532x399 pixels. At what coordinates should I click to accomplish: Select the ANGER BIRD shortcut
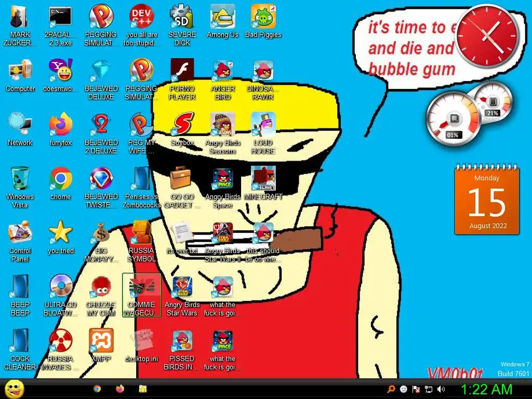click(x=223, y=79)
